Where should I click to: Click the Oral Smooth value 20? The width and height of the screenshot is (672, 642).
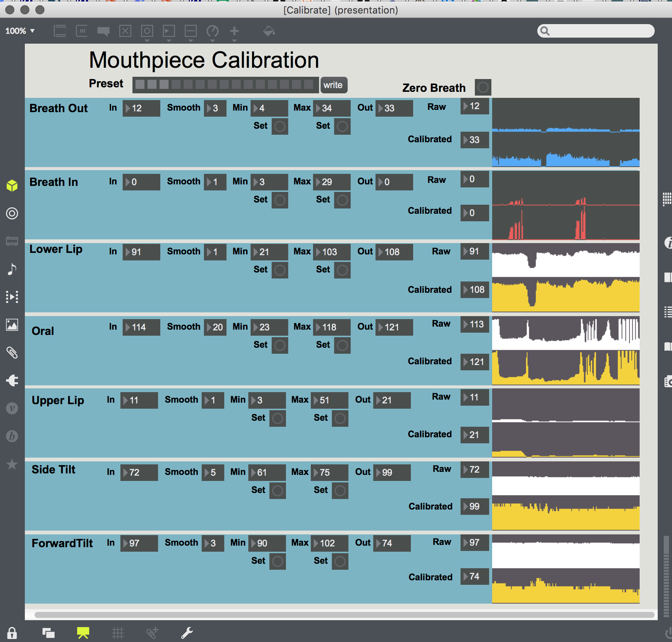(x=215, y=327)
